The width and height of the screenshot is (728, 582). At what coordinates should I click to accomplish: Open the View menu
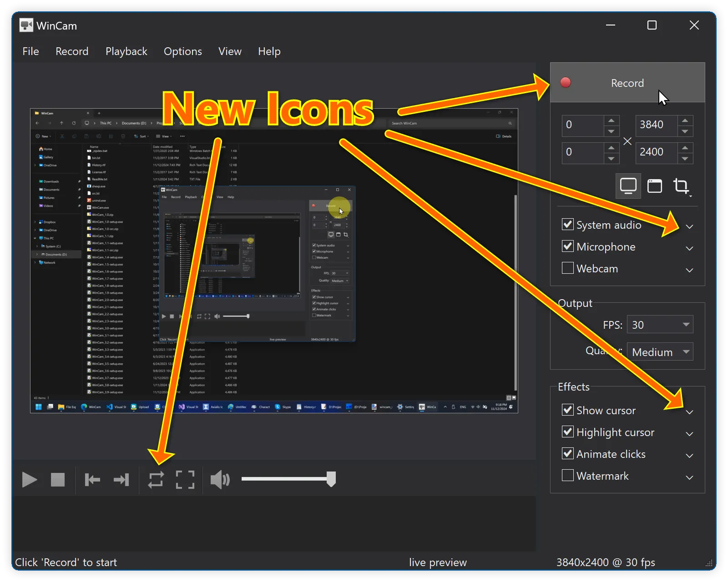click(x=230, y=51)
